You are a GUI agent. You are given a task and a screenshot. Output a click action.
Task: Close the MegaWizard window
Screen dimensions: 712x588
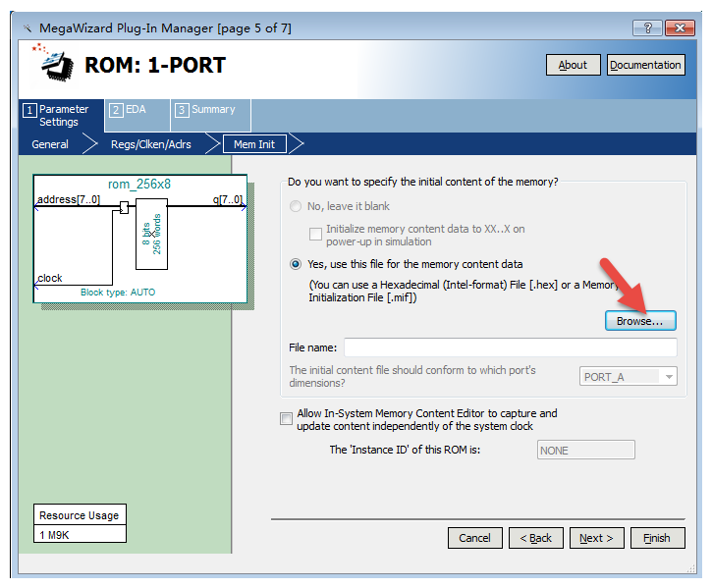click(x=680, y=28)
